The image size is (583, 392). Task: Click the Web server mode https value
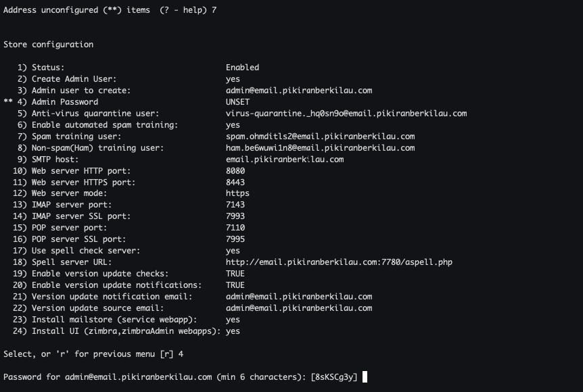pyautogui.click(x=237, y=194)
